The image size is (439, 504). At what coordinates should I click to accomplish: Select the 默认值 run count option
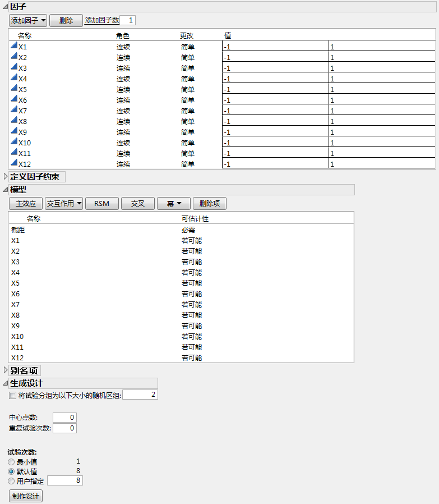point(11,471)
